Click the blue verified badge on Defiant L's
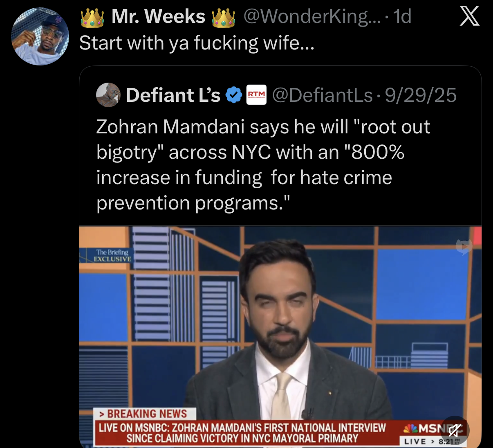Screen dimensions: 493x448 (x=234, y=95)
